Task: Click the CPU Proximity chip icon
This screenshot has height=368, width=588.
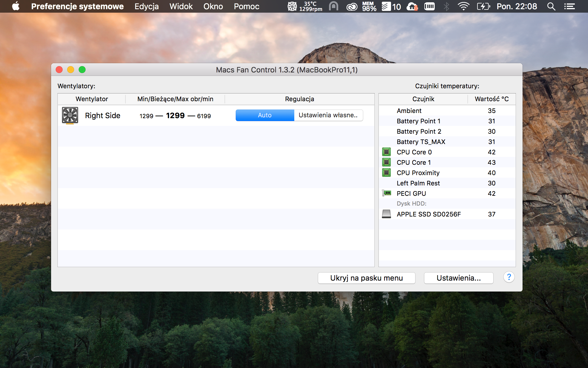Action: click(x=386, y=172)
